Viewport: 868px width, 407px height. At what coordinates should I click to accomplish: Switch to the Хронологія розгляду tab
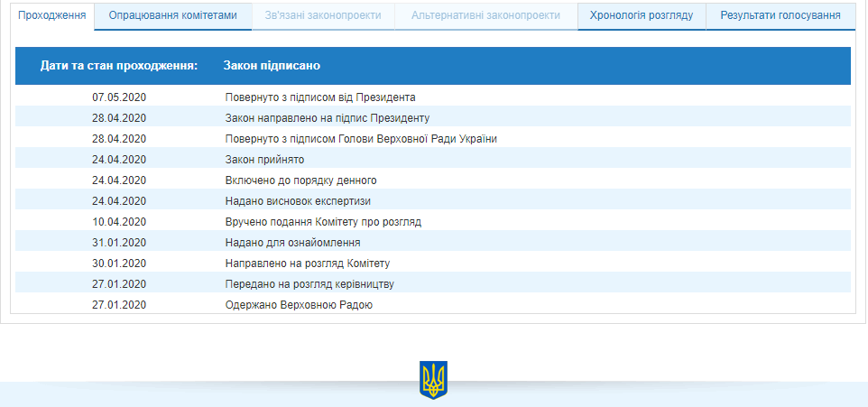[x=641, y=15]
